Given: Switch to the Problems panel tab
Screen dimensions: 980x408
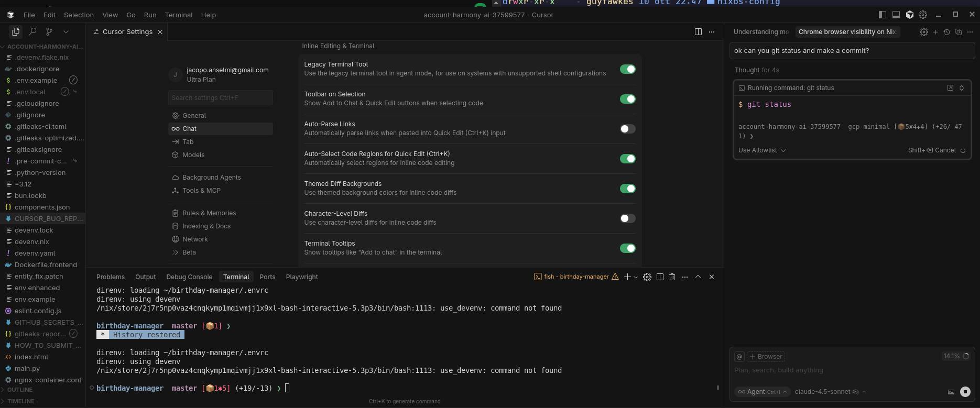Looking at the screenshot, I should point(111,277).
